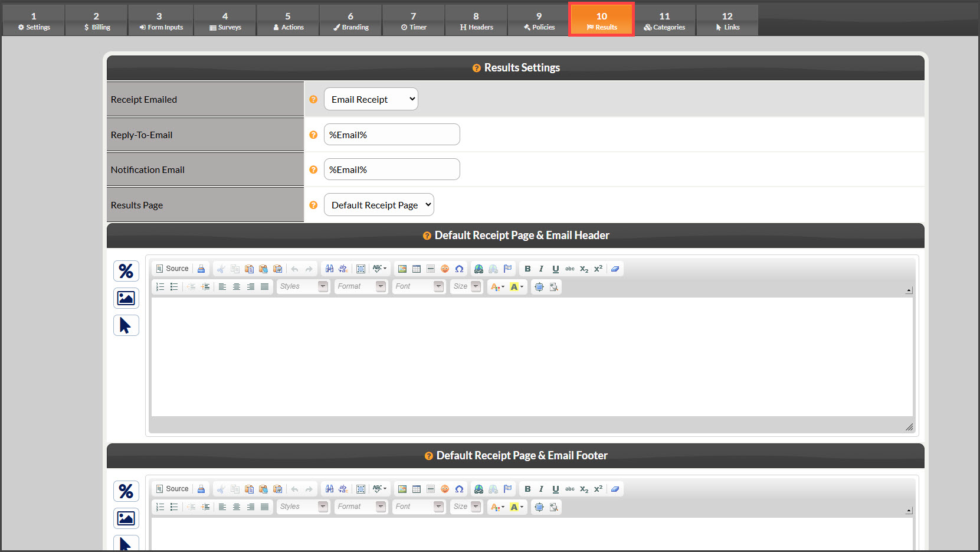
Task: Open Font dropdown in footer editor
Action: [x=419, y=507]
